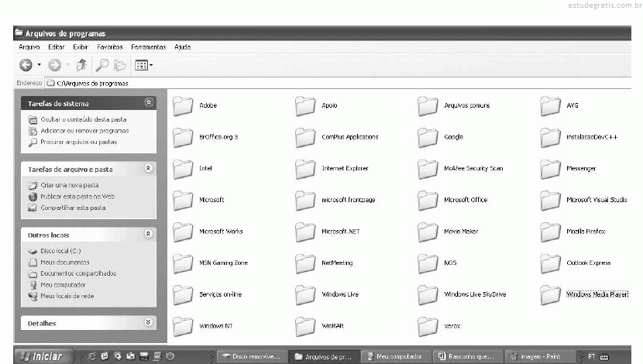Open Back button history dropdown arrow
The image size is (643, 364).
pos(40,65)
